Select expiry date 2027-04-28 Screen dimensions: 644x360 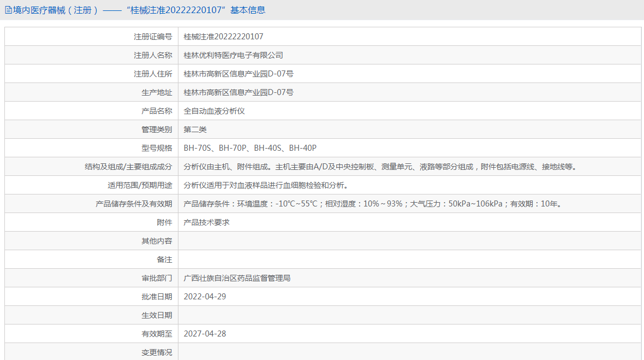click(205, 334)
